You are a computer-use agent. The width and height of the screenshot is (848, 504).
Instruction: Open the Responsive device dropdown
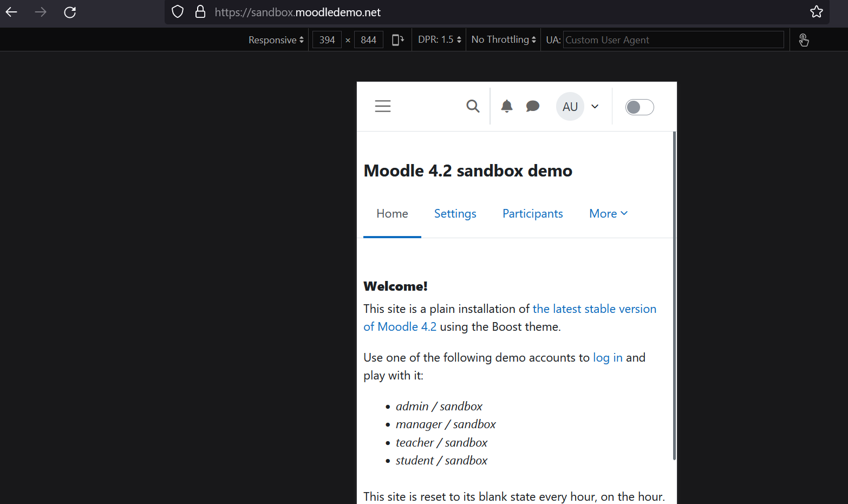click(276, 40)
